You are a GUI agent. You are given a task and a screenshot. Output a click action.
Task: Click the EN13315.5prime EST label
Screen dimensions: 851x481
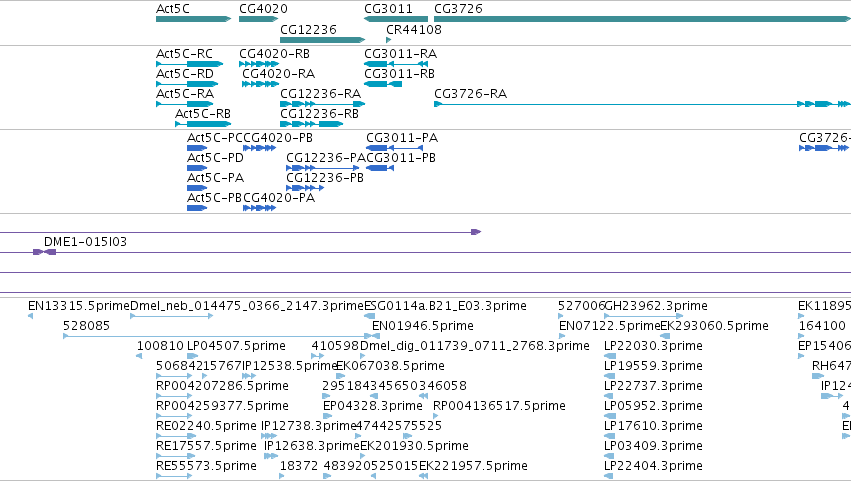click(79, 306)
